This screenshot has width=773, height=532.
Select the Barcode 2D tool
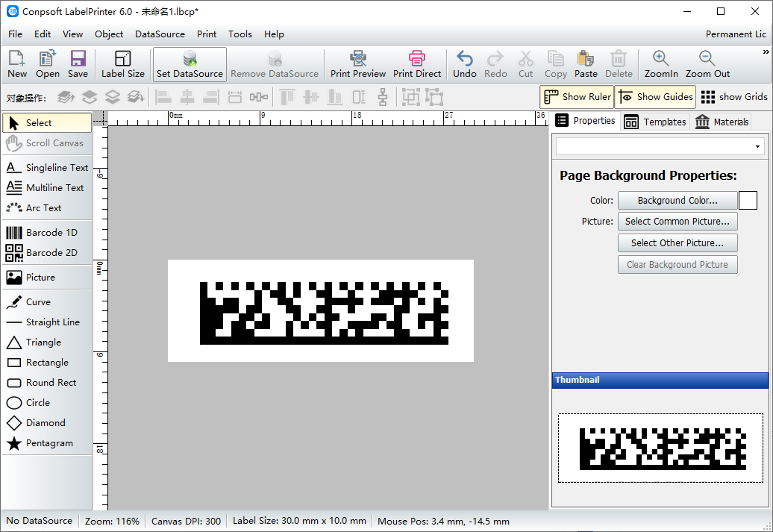point(47,252)
